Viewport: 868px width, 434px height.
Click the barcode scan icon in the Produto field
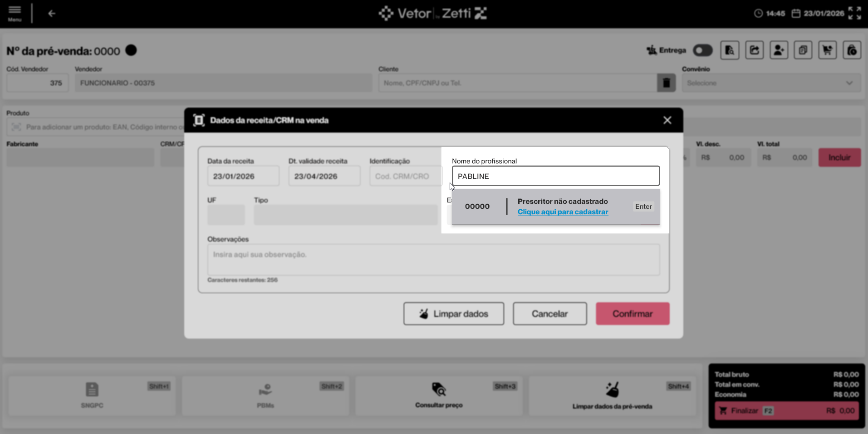click(16, 127)
